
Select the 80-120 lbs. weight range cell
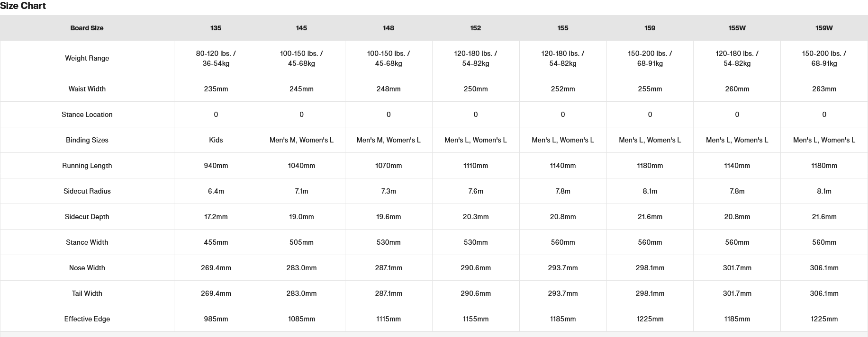coord(216,58)
